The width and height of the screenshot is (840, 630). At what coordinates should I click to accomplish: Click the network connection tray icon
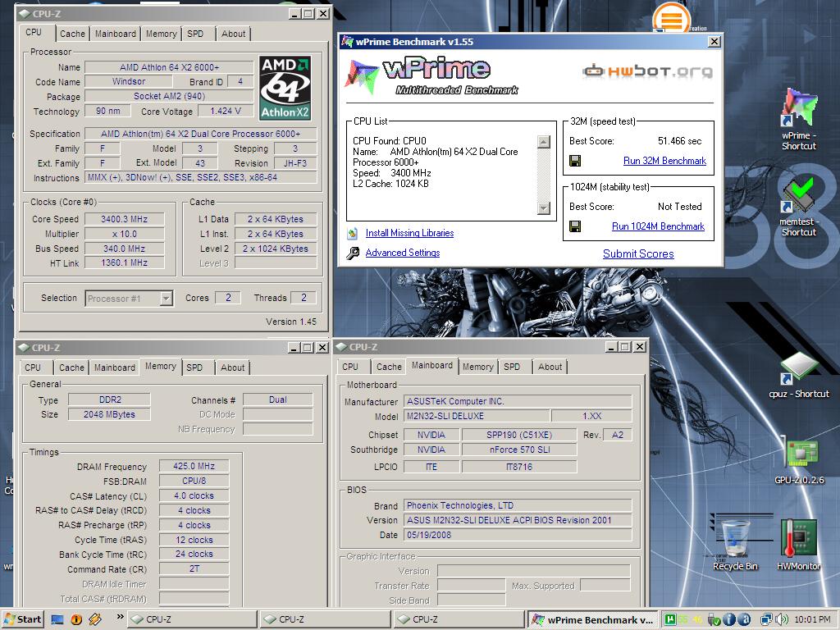(x=767, y=620)
